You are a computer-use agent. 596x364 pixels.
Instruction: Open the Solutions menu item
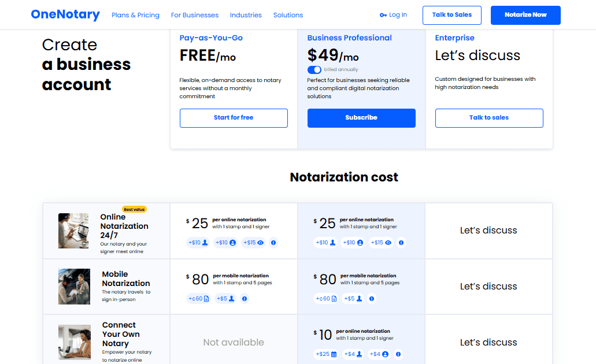tap(288, 15)
